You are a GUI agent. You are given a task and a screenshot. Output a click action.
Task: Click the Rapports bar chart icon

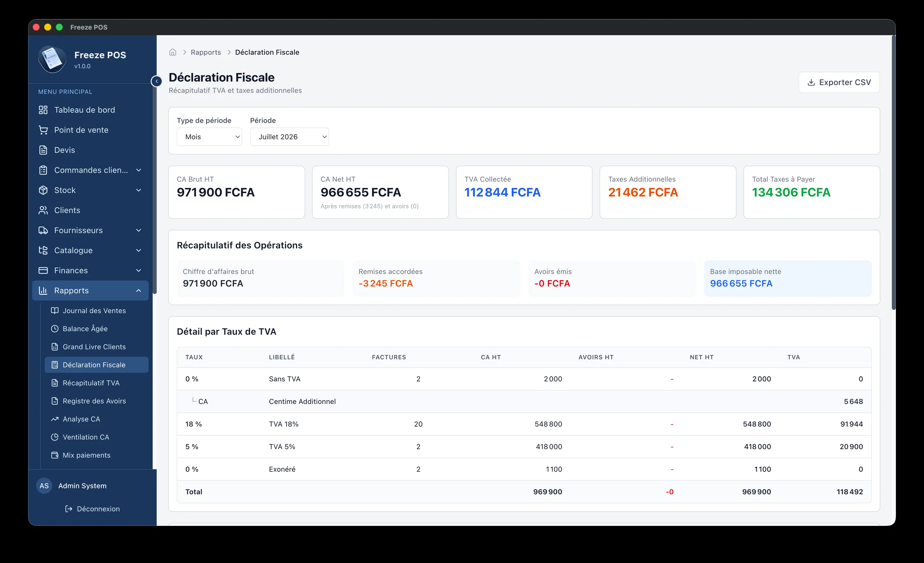[x=43, y=290]
